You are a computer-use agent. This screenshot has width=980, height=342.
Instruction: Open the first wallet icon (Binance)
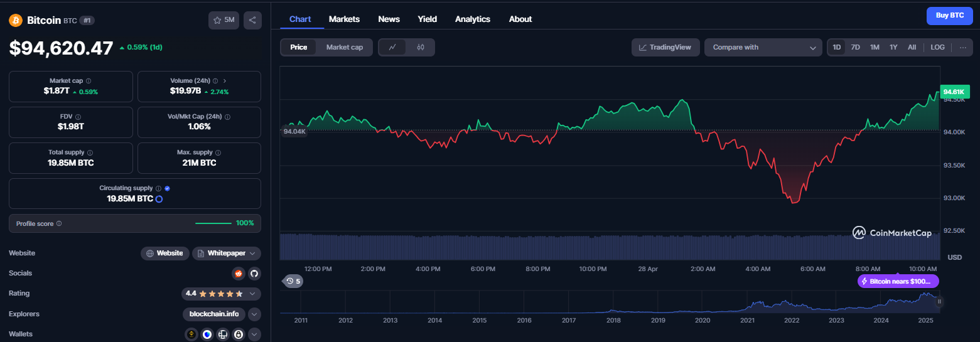pyautogui.click(x=191, y=334)
